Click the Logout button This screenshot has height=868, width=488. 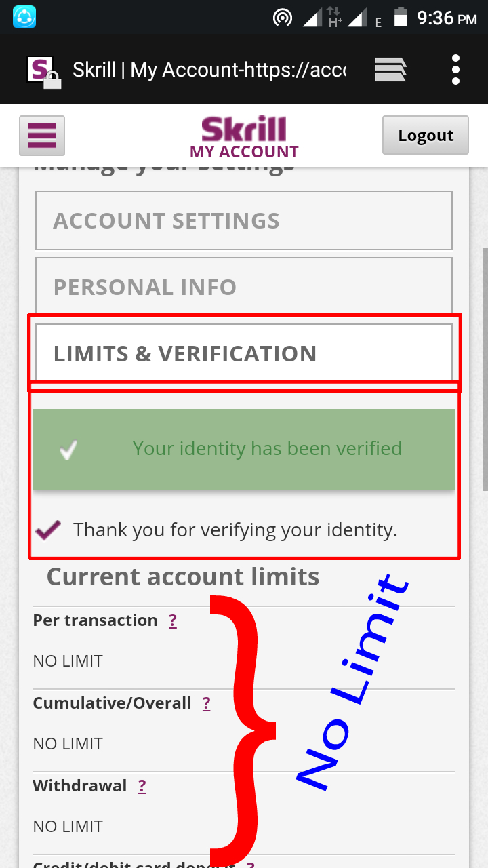tap(426, 135)
